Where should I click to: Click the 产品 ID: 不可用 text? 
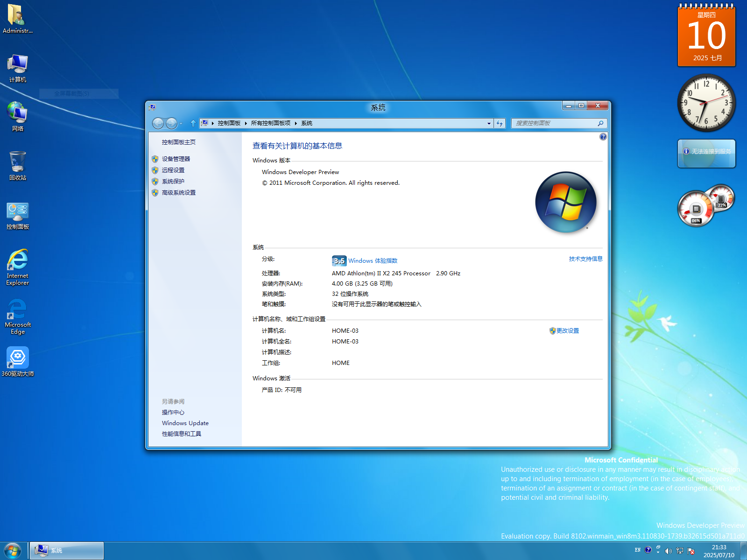(x=282, y=390)
